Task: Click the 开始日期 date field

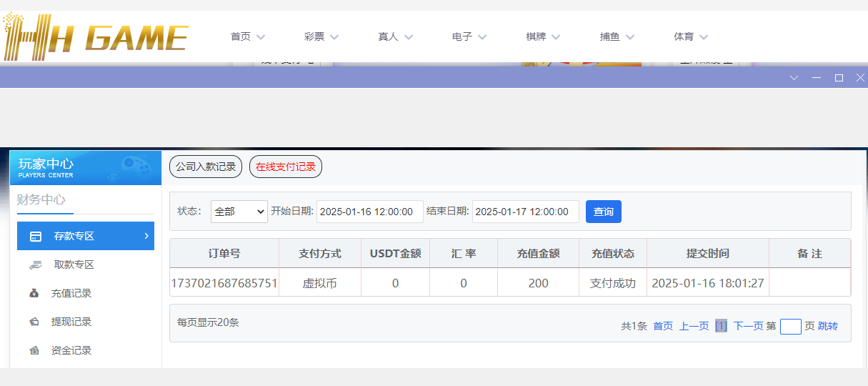Action: pos(369,212)
